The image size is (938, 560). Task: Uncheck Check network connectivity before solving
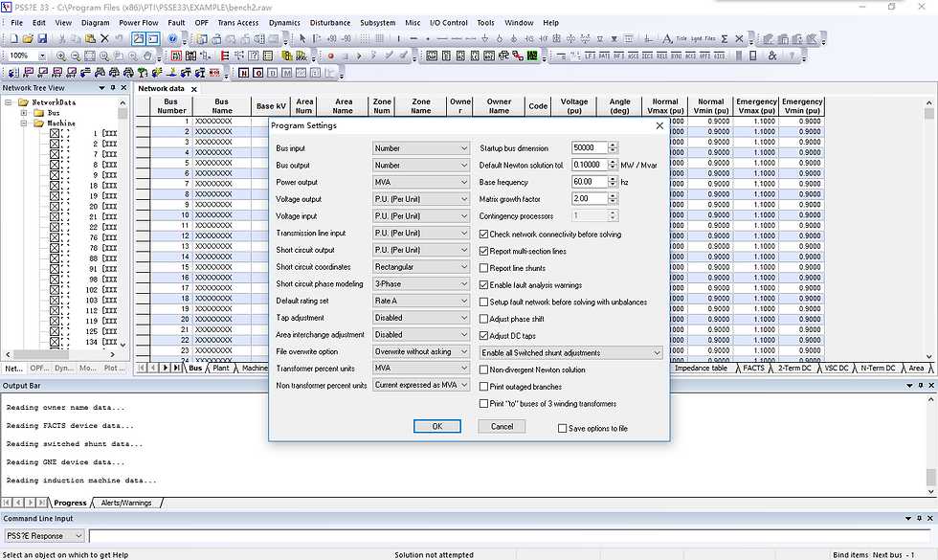(x=484, y=235)
